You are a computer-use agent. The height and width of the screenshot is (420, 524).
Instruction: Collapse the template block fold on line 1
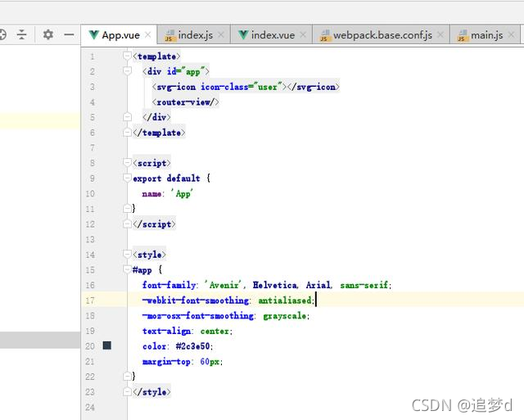point(127,56)
